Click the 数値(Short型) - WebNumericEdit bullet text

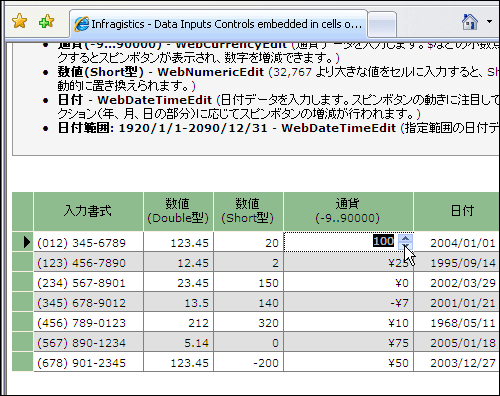[160, 72]
